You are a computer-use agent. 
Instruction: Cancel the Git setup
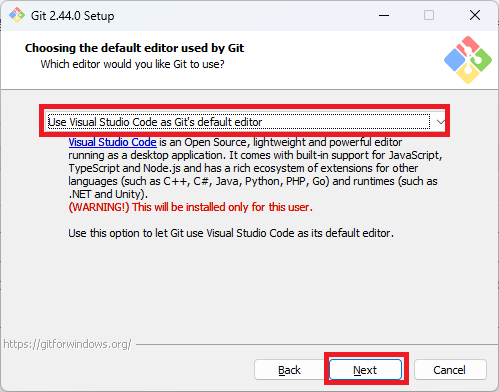point(450,370)
